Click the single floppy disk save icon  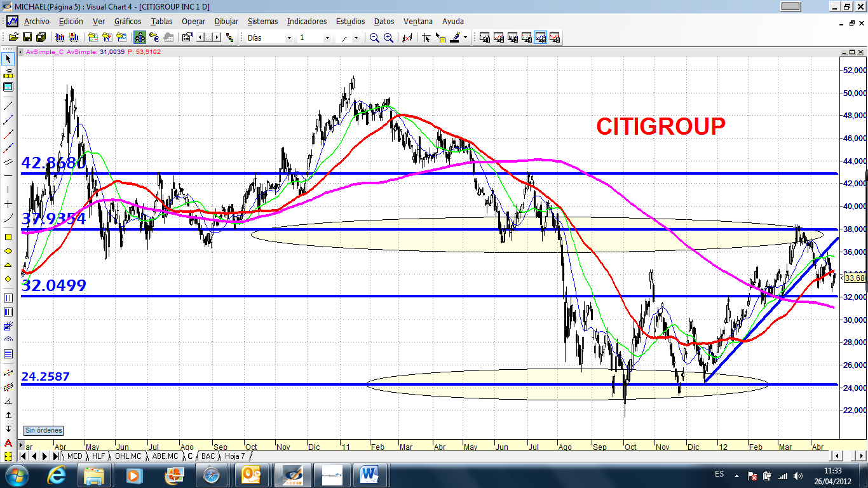pyautogui.click(x=27, y=37)
